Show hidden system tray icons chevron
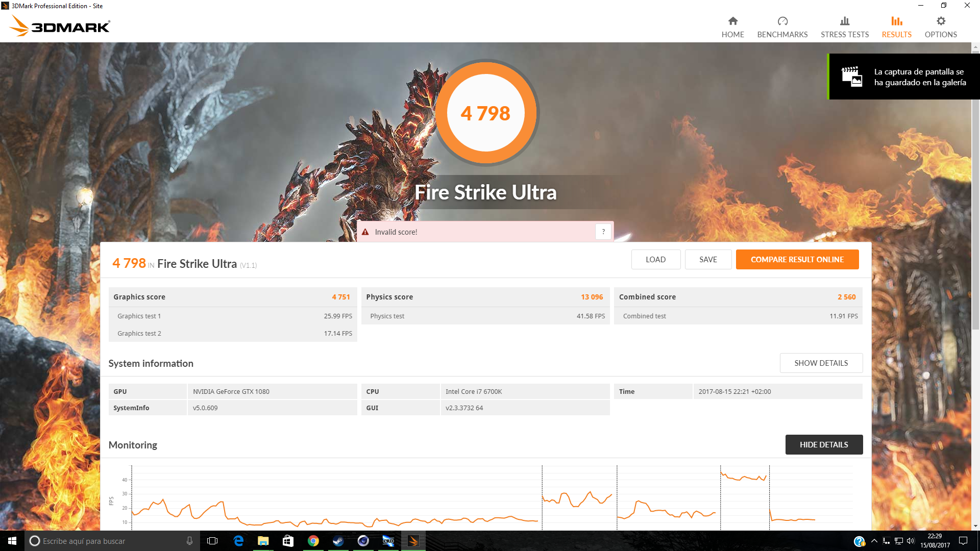The width and height of the screenshot is (980, 551). click(874, 541)
